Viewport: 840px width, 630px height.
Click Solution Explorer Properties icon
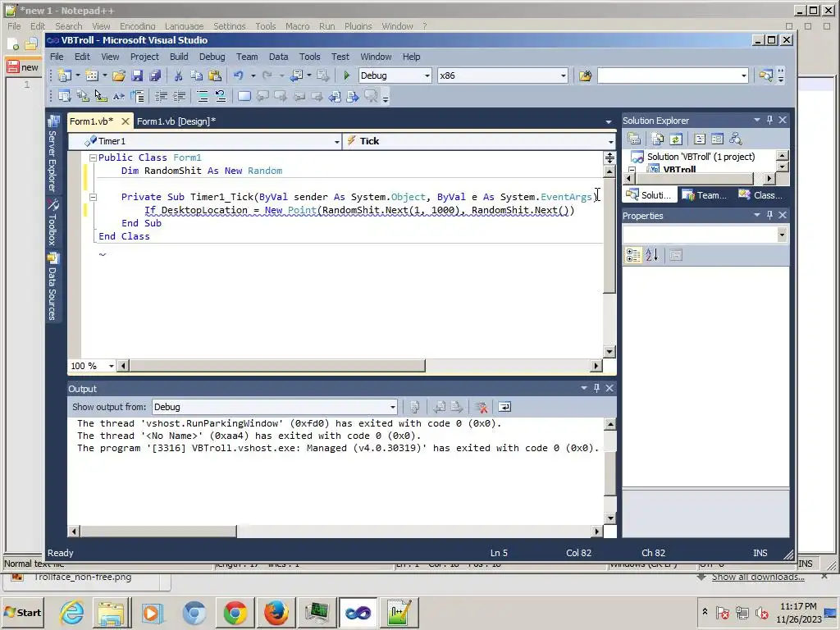(x=634, y=139)
